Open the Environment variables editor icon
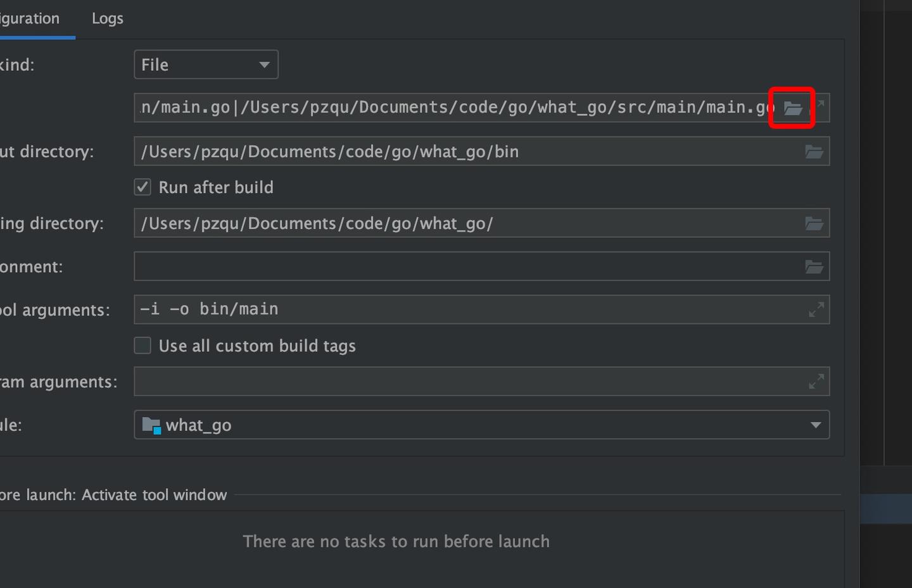912x588 pixels. pos(814,267)
